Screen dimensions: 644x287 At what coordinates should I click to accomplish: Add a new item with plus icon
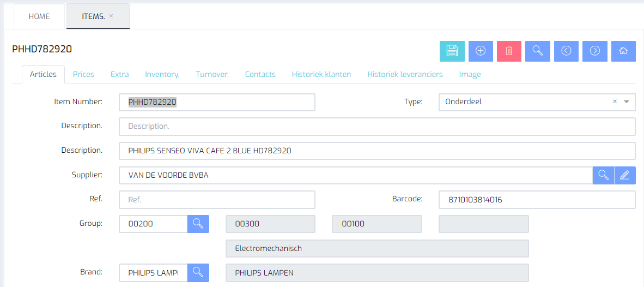click(481, 51)
